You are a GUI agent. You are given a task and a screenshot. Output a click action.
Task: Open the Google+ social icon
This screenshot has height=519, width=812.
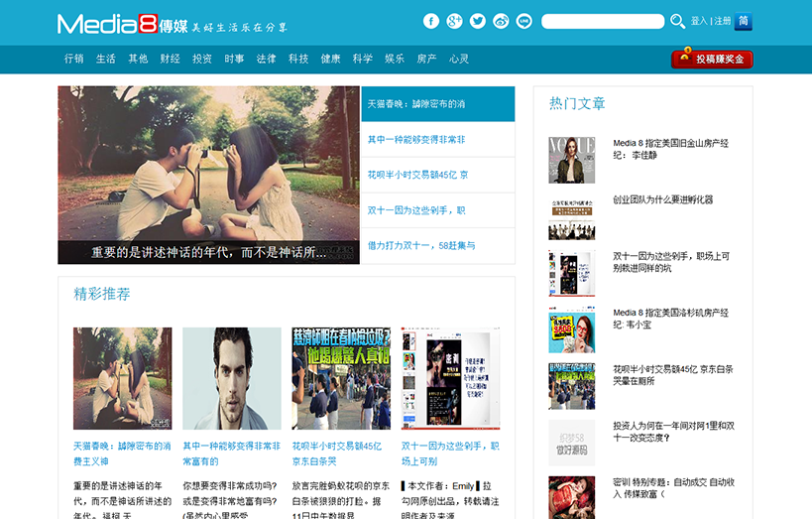pyautogui.click(x=454, y=21)
